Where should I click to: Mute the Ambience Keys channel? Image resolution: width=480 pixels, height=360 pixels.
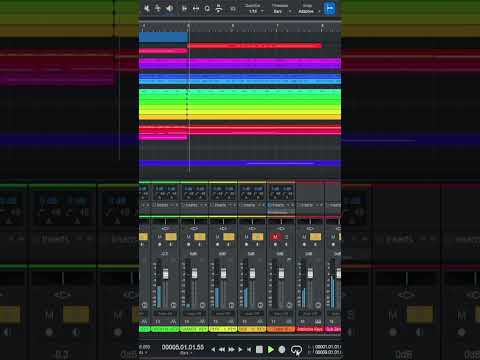click(x=304, y=237)
